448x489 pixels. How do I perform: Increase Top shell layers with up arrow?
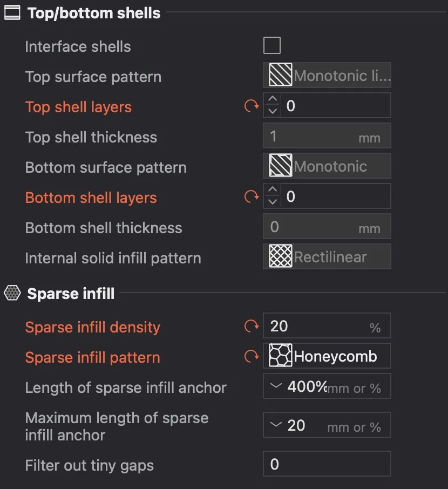tap(273, 99)
